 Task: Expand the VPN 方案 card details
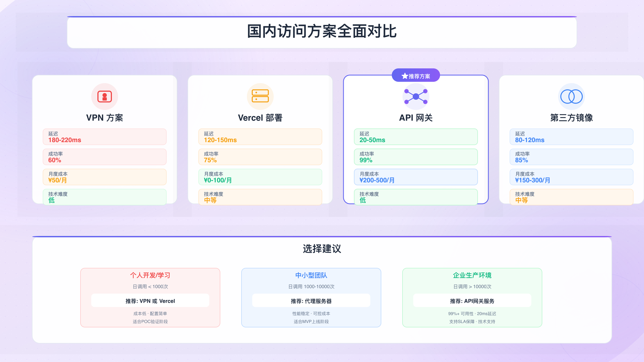tap(104, 117)
